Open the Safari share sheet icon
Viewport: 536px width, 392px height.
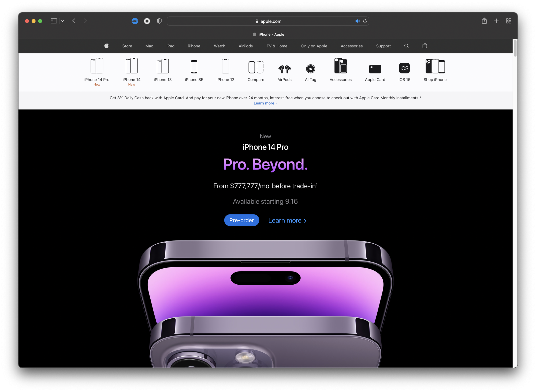(484, 21)
